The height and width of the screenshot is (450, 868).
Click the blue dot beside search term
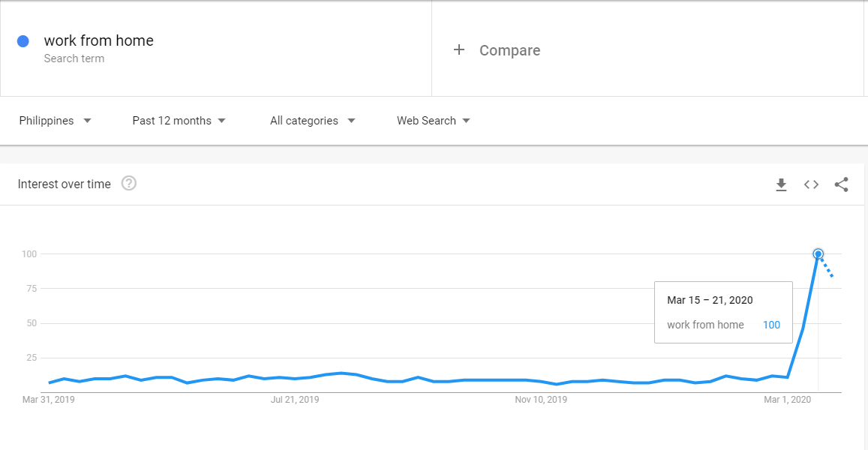pyautogui.click(x=23, y=41)
